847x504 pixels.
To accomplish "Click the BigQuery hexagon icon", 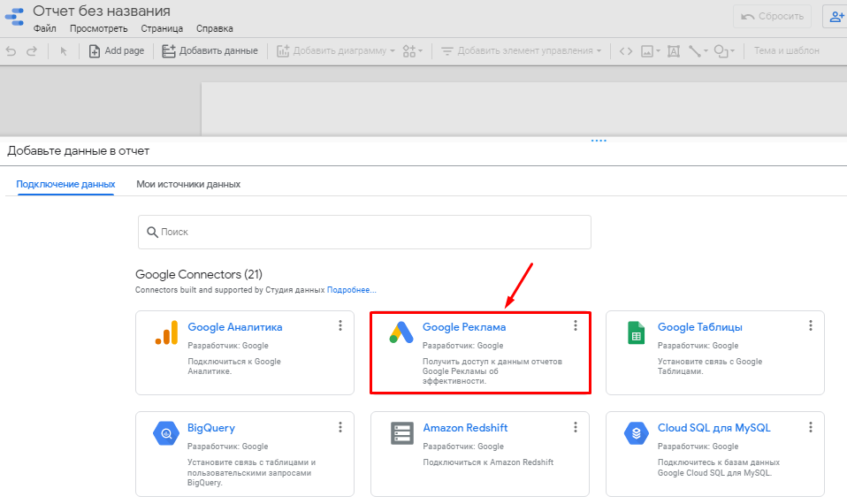I will (166, 433).
